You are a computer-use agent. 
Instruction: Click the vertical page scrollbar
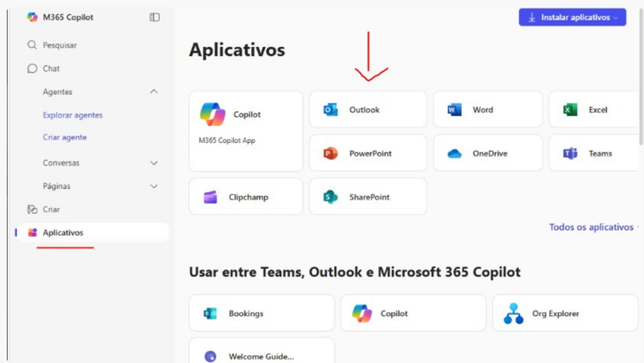pyautogui.click(x=641, y=78)
